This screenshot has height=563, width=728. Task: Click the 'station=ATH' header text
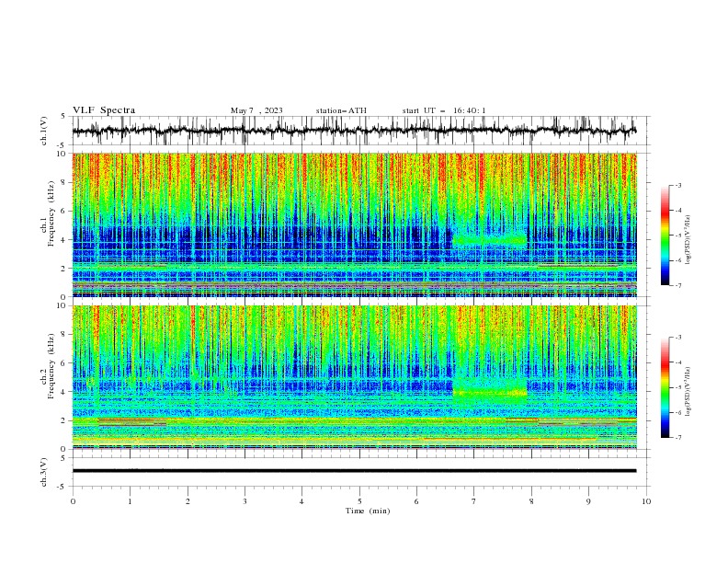[341, 110]
